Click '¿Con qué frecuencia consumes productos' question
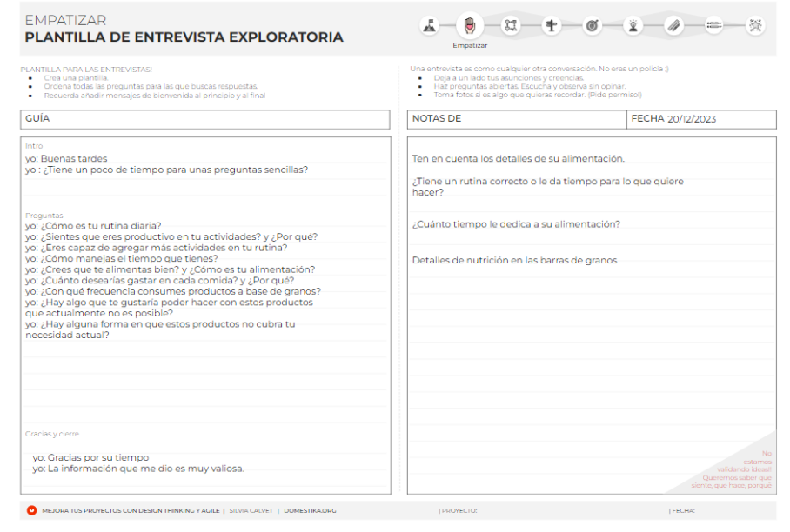 173,291
